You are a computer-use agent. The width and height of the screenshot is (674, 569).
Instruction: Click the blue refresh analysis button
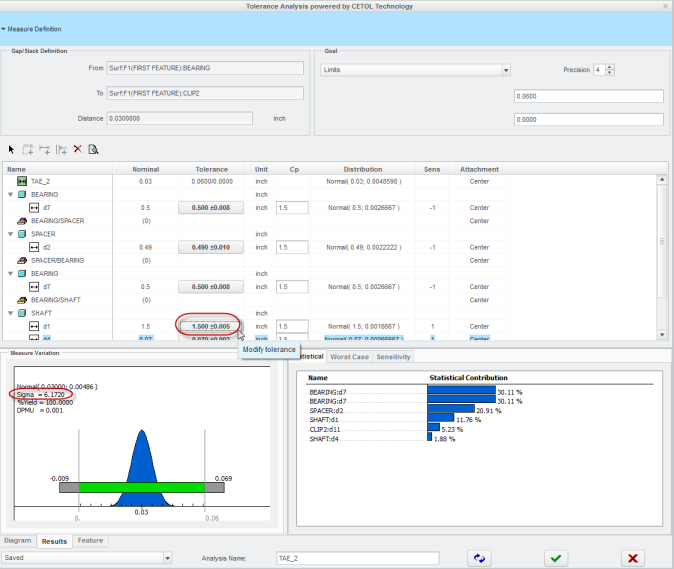pos(481,558)
